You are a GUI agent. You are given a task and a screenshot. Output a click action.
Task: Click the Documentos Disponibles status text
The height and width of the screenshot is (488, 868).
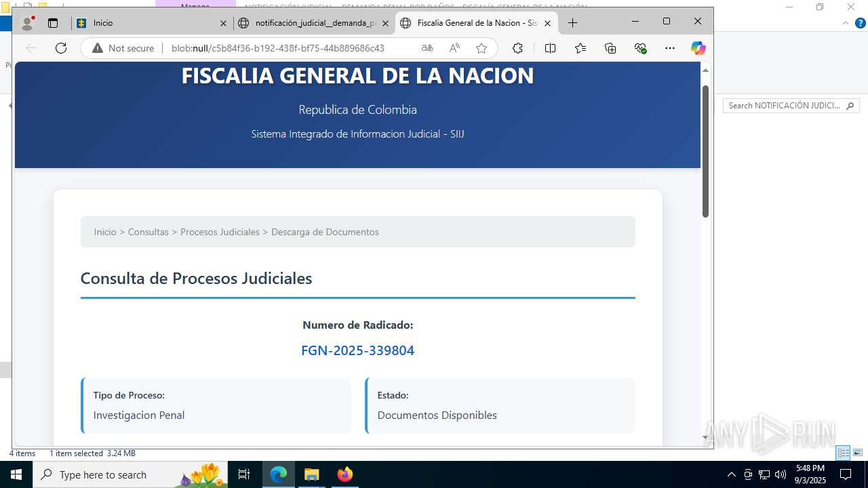(x=437, y=415)
